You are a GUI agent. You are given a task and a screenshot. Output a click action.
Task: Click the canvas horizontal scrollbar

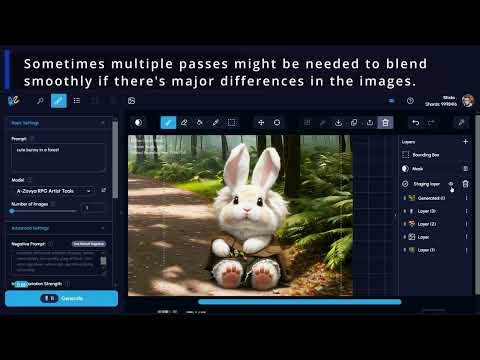[x=299, y=302]
